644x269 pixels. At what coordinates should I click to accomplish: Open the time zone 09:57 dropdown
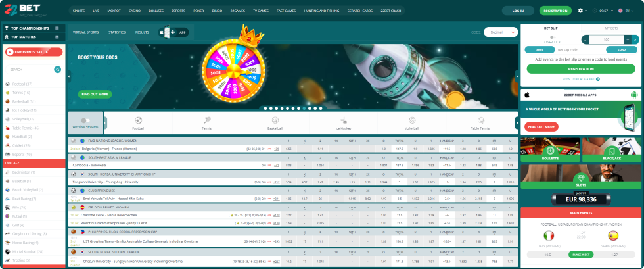coord(605,11)
